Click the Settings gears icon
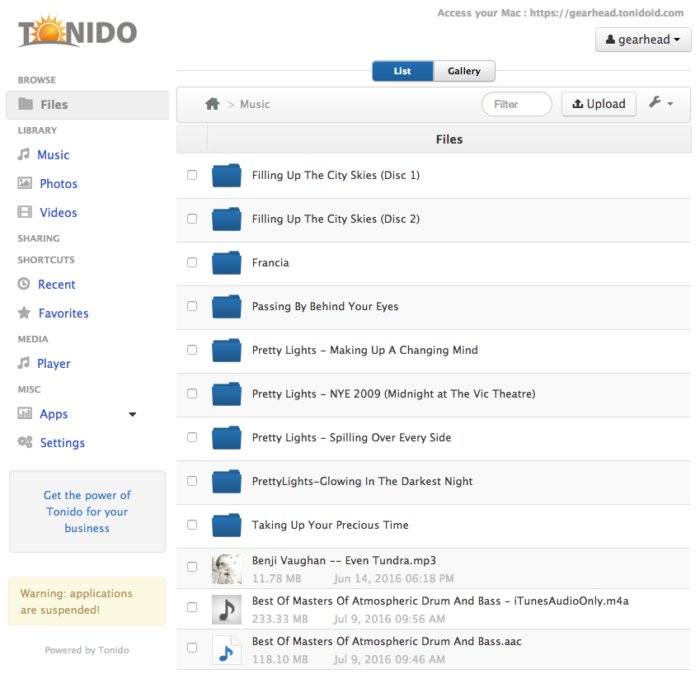This screenshot has width=700, height=674. (25, 443)
